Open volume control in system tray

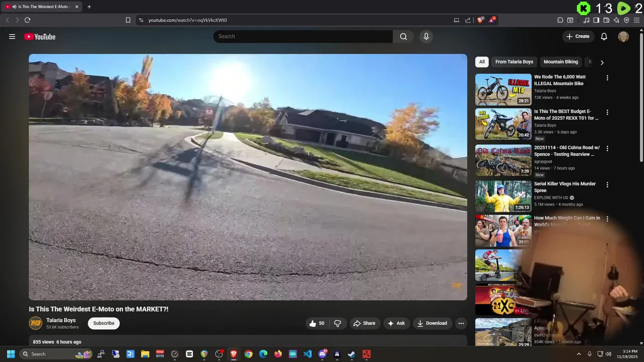(x=608, y=354)
